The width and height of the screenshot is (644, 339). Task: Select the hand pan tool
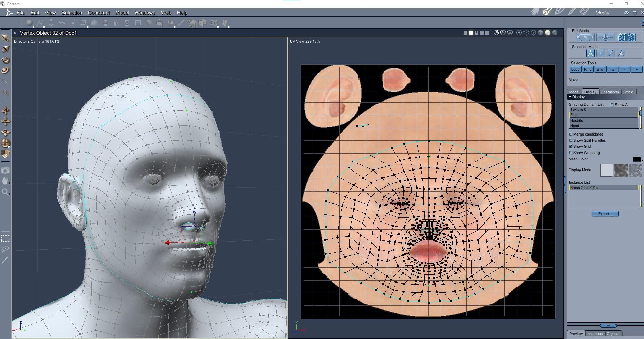tap(5, 181)
